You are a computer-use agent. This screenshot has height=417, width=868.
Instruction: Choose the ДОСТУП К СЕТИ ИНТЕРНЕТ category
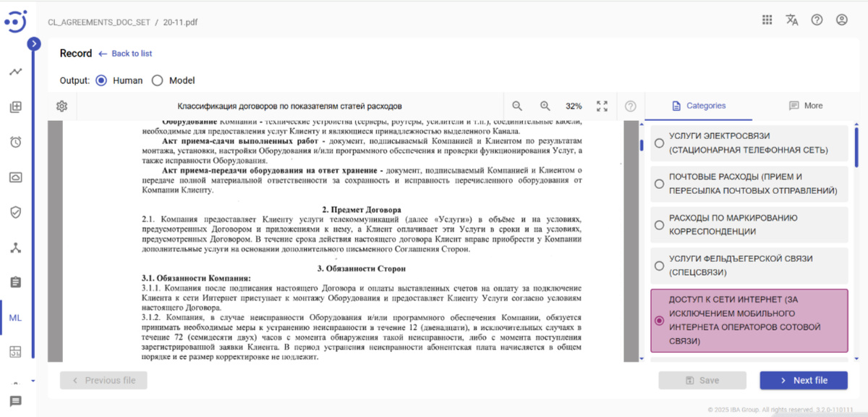(749, 321)
